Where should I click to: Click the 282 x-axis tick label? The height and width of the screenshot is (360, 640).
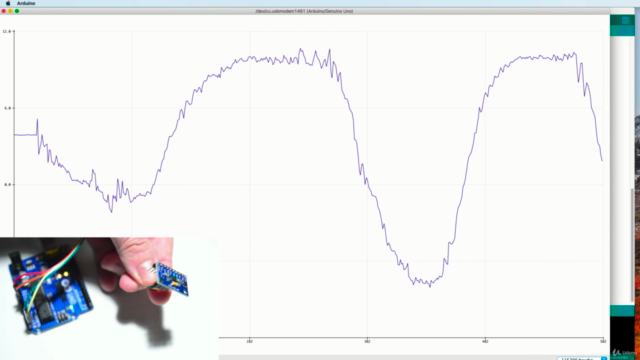249,341
